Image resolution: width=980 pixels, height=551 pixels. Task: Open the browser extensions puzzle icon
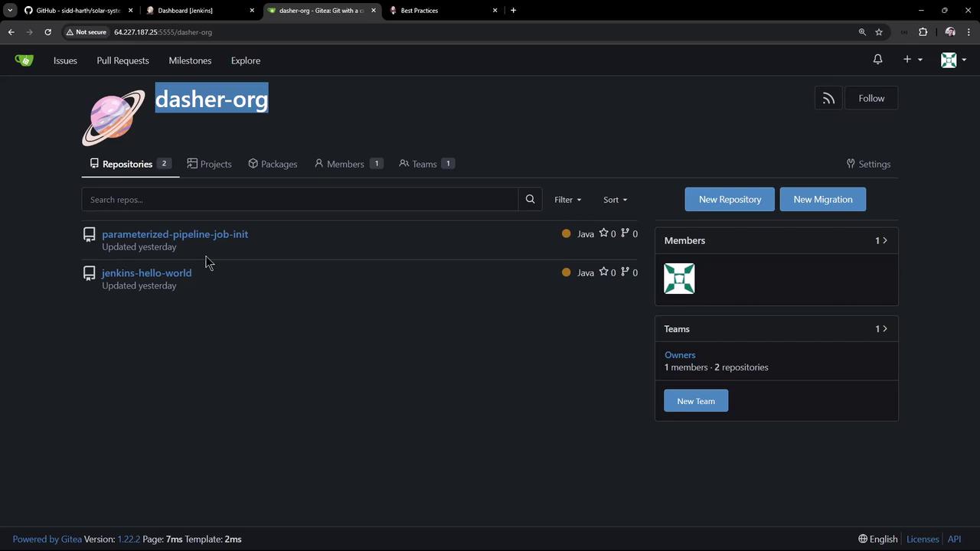click(x=923, y=32)
